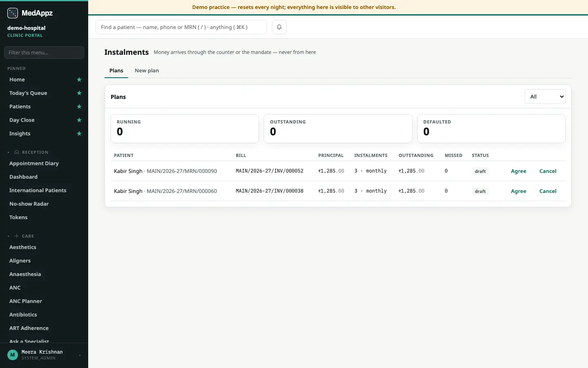Unpin Patients using its star
This screenshot has width=588, height=368.
point(79,107)
